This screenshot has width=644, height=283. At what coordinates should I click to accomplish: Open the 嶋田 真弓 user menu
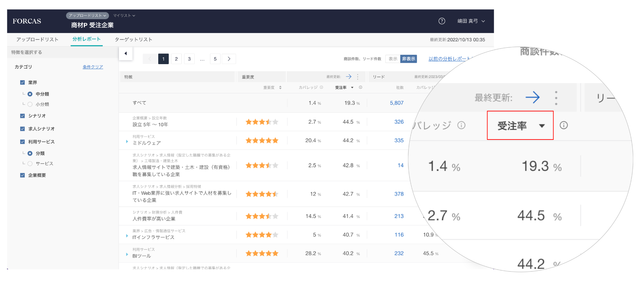pos(471,21)
